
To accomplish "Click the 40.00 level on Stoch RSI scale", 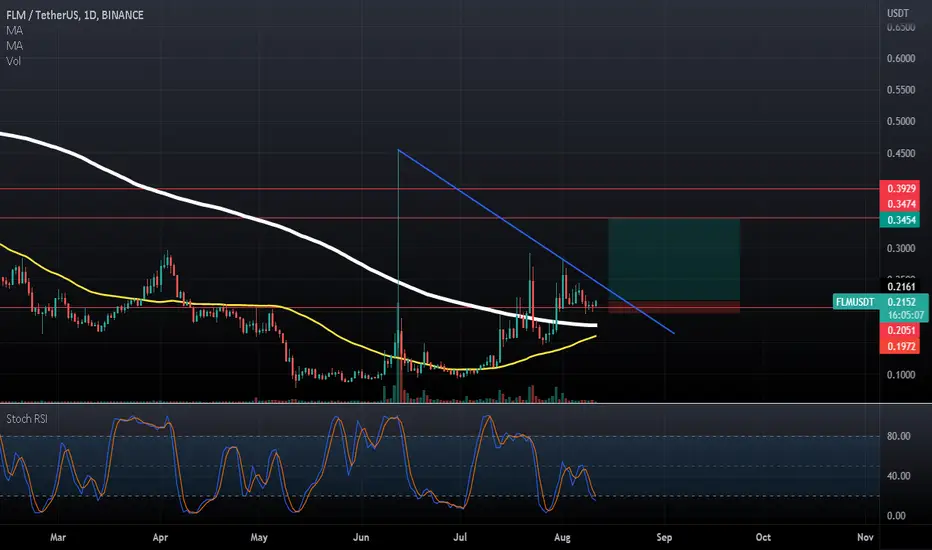I will pyautogui.click(x=898, y=476).
